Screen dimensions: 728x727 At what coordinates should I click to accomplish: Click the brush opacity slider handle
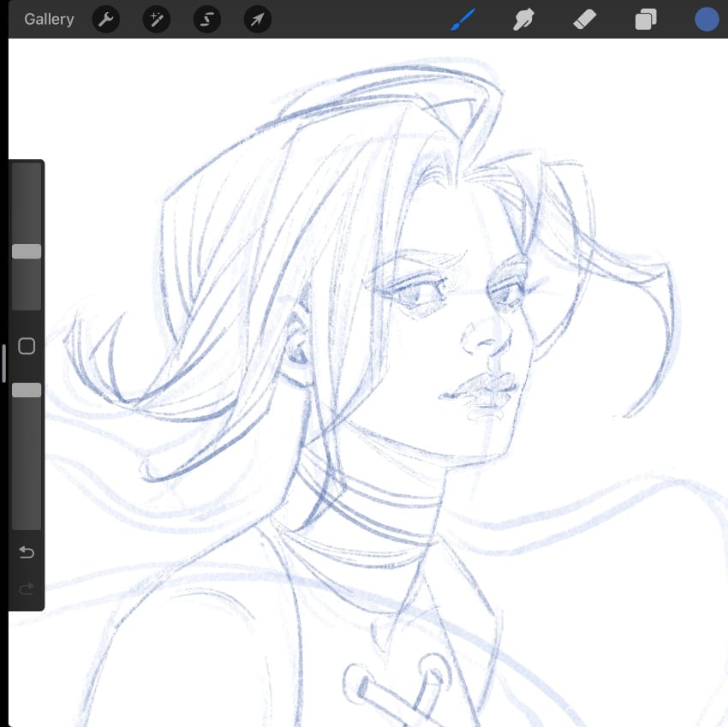tap(27, 390)
